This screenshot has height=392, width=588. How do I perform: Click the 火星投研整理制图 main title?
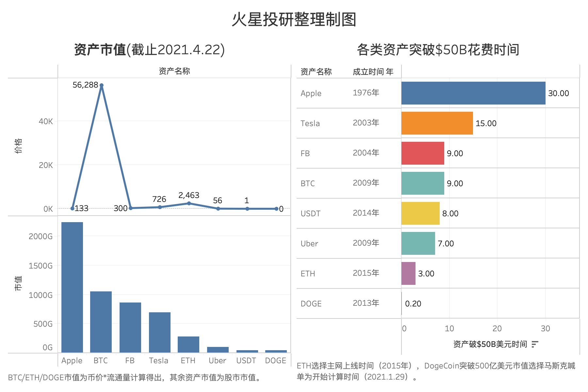(294, 20)
